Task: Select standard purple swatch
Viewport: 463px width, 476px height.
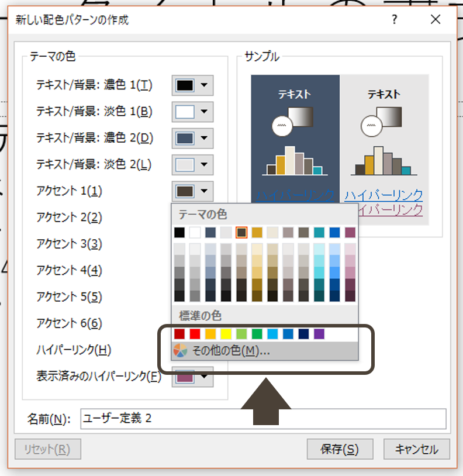Action: (x=319, y=334)
